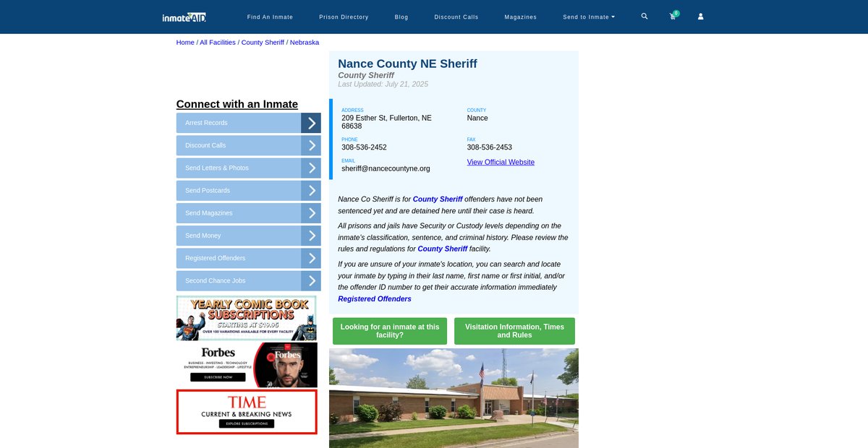Click the arrow icon beside Send Letters & Photos
Screen dimensions: 868x448
click(311, 168)
